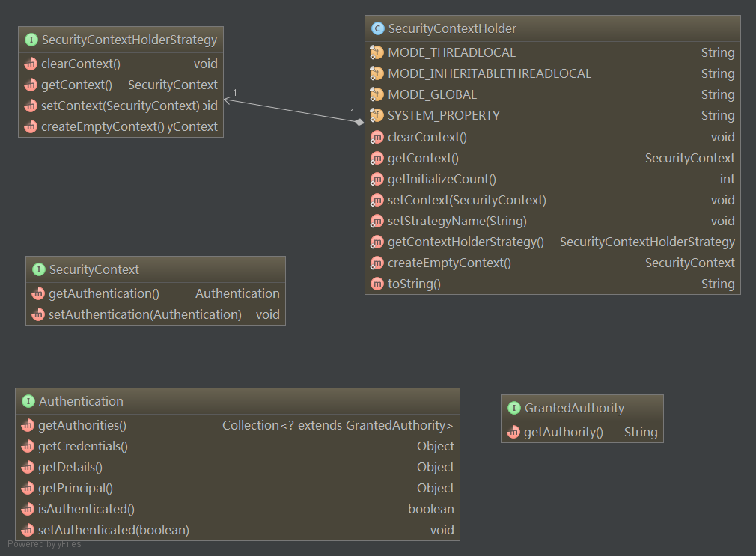Click the SYSTEM_PROPERTY field icon
The width and height of the screenshot is (756, 556).
click(x=377, y=116)
